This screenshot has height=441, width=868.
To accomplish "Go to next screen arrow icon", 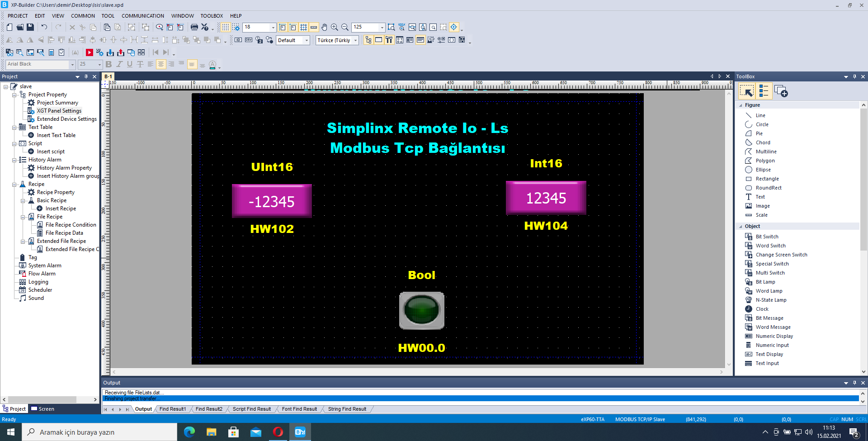I will point(166,52).
